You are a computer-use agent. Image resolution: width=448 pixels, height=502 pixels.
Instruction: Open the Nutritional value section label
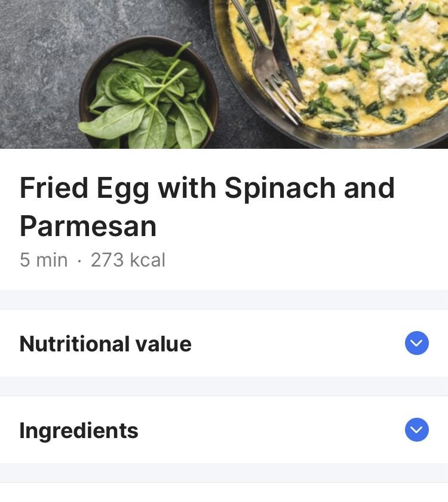pyautogui.click(x=105, y=344)
